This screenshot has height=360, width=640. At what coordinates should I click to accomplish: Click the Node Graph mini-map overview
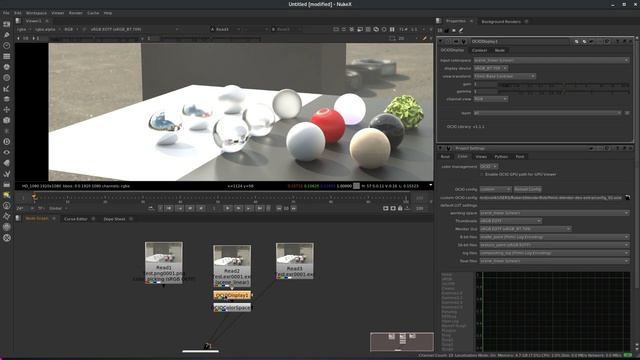[x=402, y=342]
